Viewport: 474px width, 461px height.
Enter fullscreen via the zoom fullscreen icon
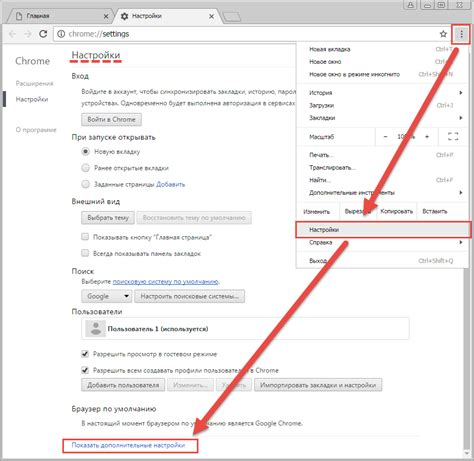453,137
